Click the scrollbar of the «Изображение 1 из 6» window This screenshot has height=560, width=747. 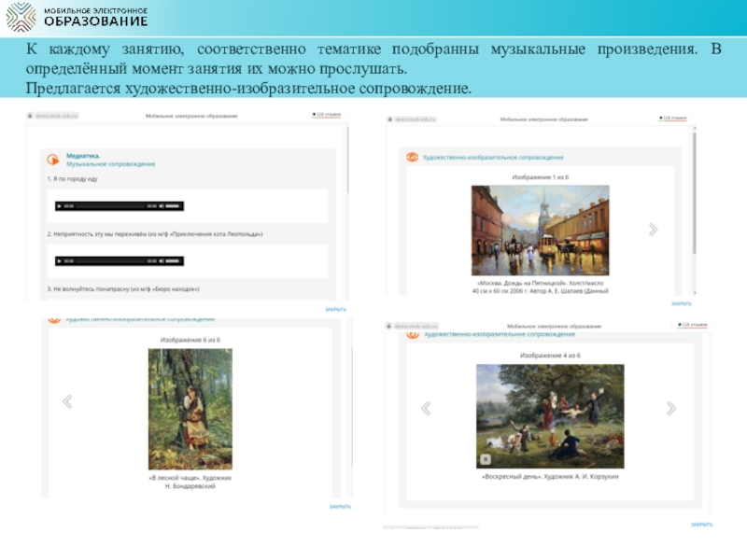point(695,193)
